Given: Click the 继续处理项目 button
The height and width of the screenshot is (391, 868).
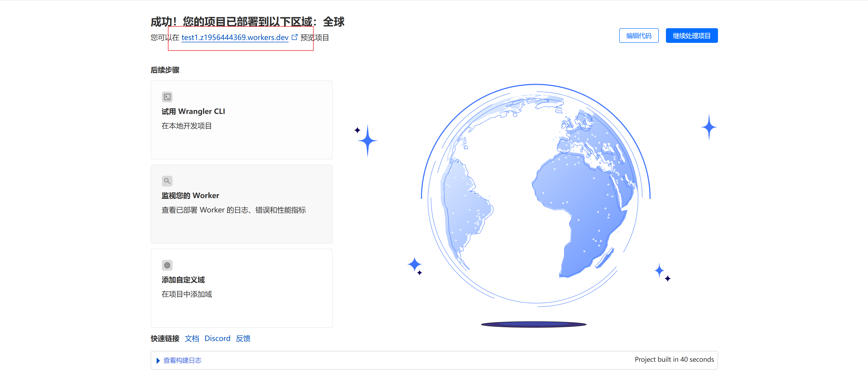Looking at the screenshot, I should 691,36.
